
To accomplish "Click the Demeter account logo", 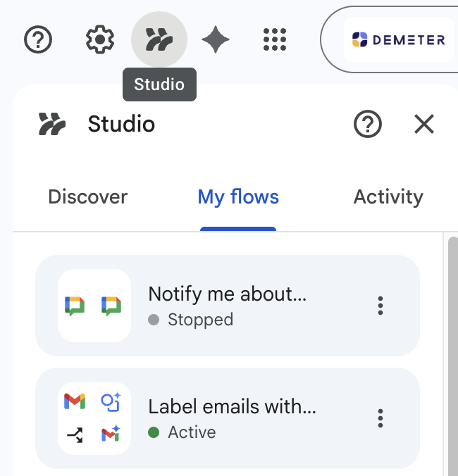I will 398,40.
